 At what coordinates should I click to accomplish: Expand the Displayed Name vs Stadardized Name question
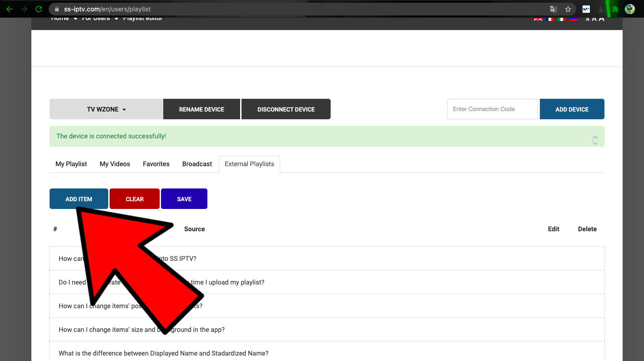point(163,353)
